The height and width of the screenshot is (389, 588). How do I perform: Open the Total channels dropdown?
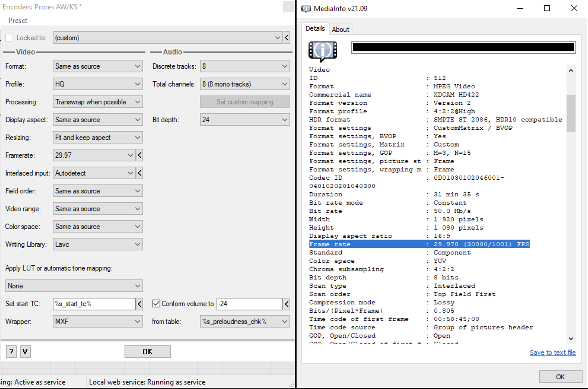click(x=245, y=84)
